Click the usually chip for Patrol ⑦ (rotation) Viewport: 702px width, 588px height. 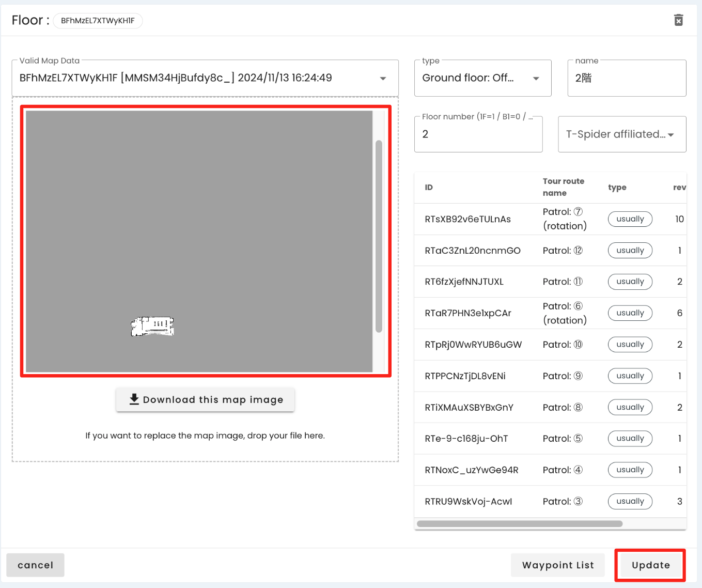coord(630,219)
